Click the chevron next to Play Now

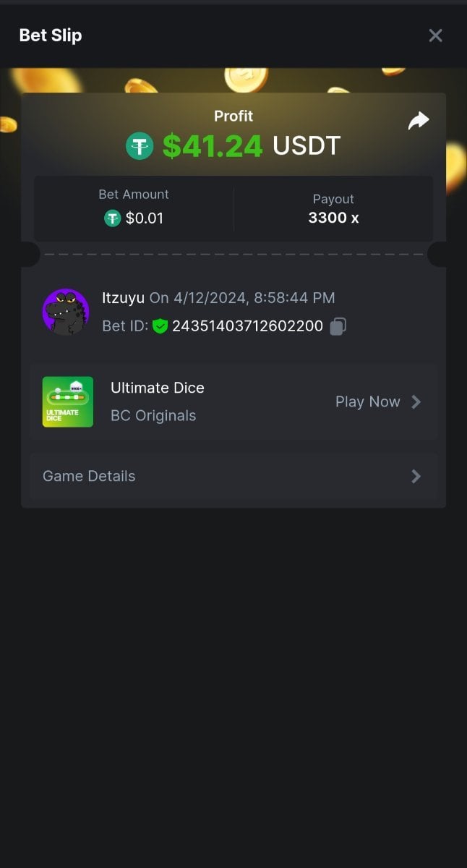(416, 402)
